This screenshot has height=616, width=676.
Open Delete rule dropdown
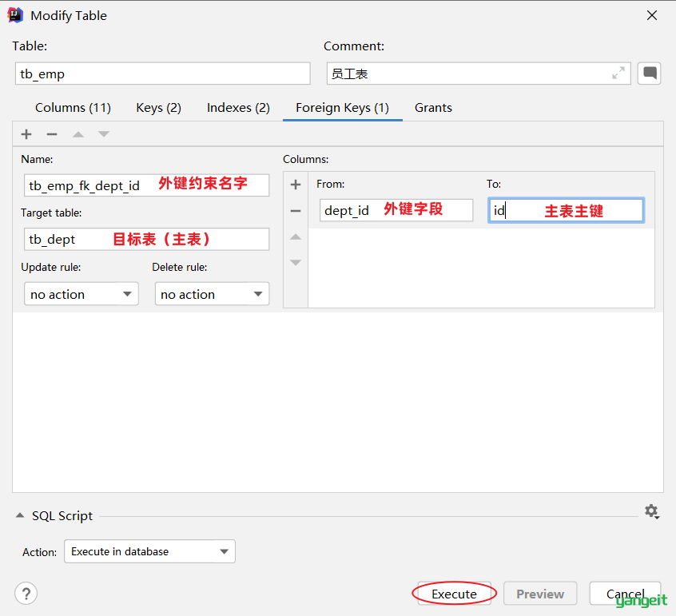coord(212,294)
